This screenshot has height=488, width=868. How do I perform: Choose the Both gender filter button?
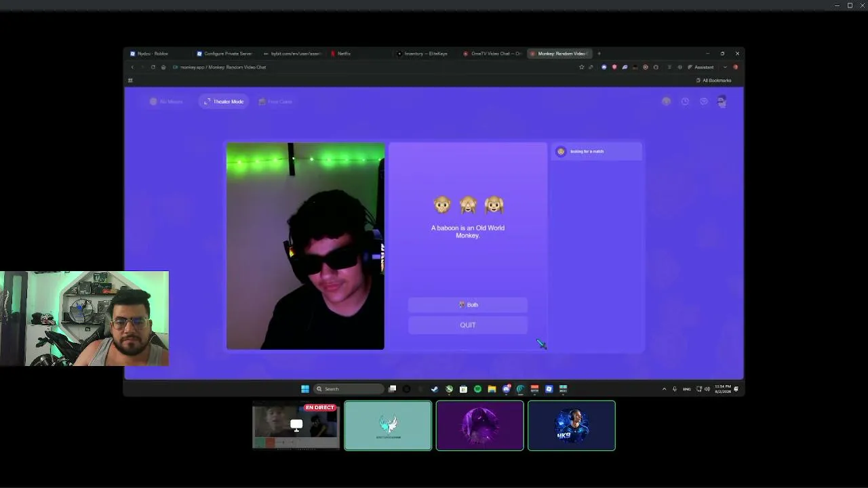pyautogui.click(x=468, y=305)
